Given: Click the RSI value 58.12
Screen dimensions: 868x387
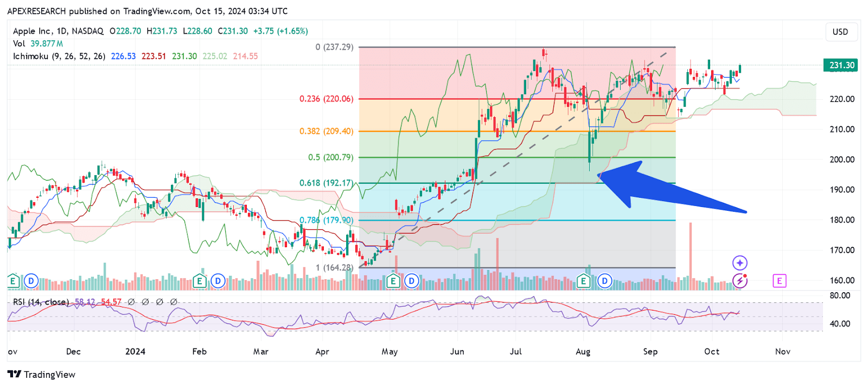Looking at the screenshot, I should click(85, 302).
